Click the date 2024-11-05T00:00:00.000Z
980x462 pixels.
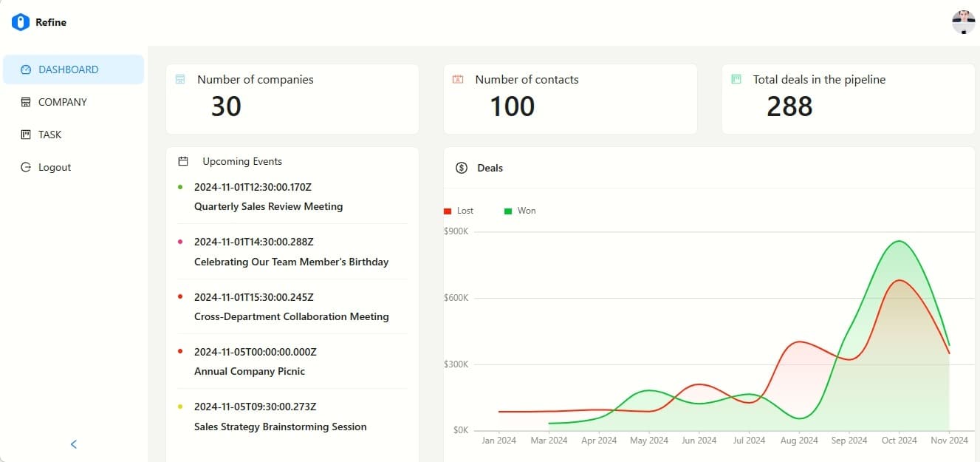[256, 352]
